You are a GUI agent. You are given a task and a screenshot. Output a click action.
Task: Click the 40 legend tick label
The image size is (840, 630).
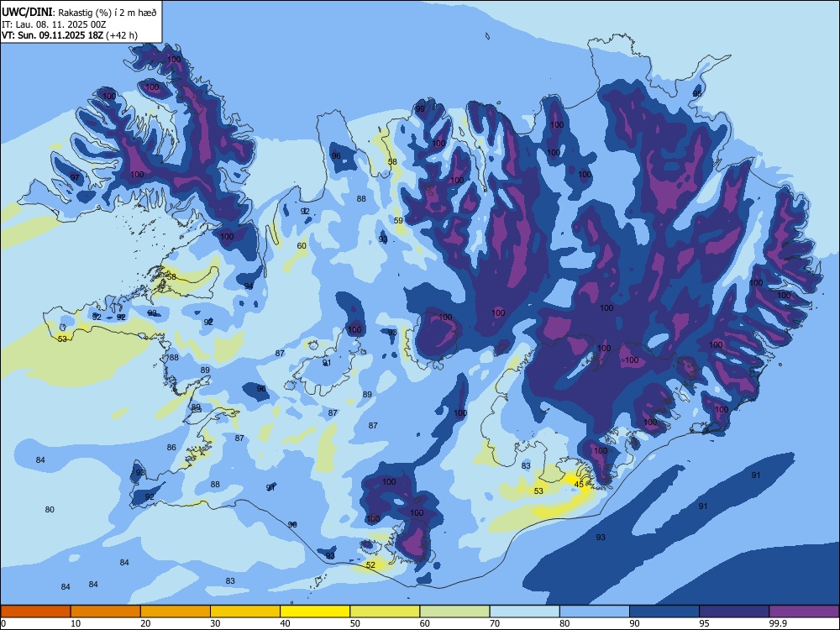point(285,623)
